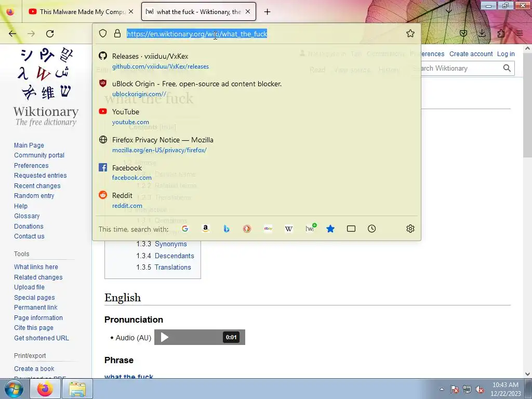
Task: Open Random entry link
Action: pyautogui.click(x=34, y=196)
